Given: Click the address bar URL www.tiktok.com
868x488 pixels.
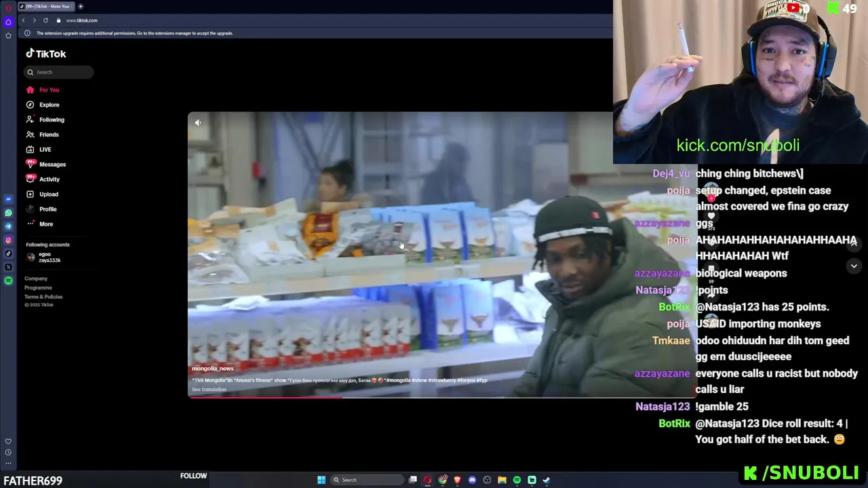Looking at the screenshot, I should click(81, 20).
